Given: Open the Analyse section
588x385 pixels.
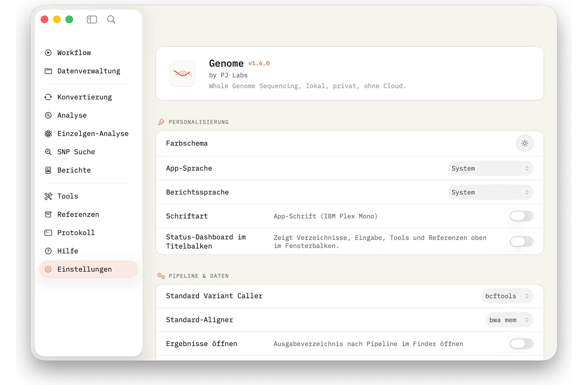Looking at the screenshot, I should click(x=88, y=115).
